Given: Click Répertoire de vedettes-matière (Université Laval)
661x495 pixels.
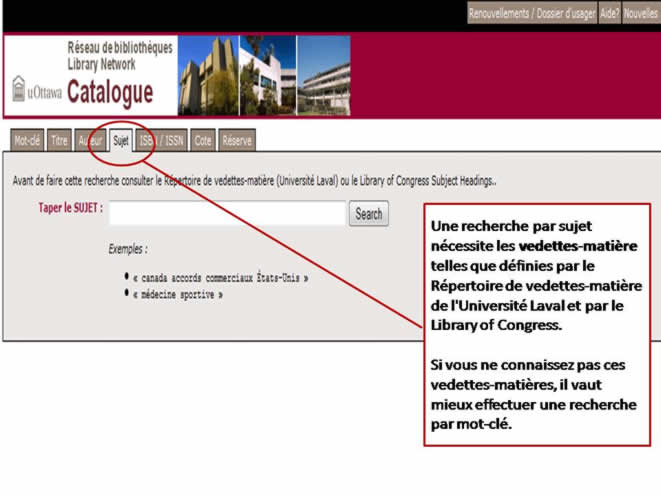Looking at the screenshot, I should pos(251,181).
